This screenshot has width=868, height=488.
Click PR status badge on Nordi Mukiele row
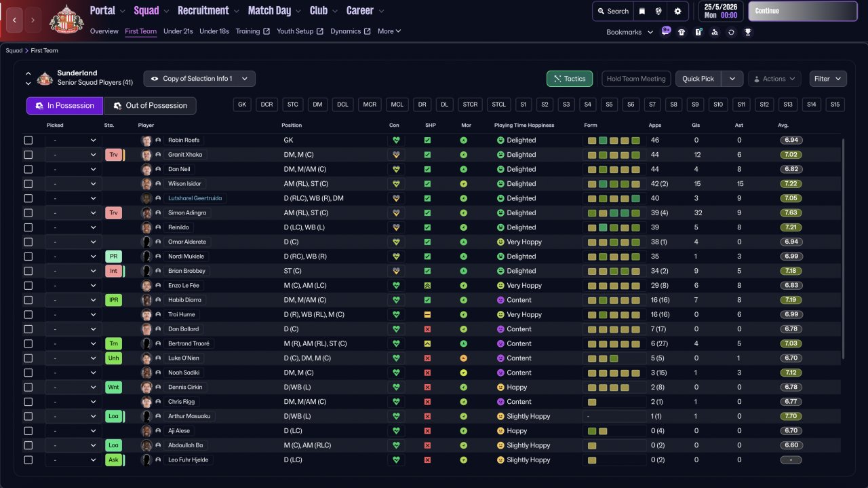pos(113,257)
